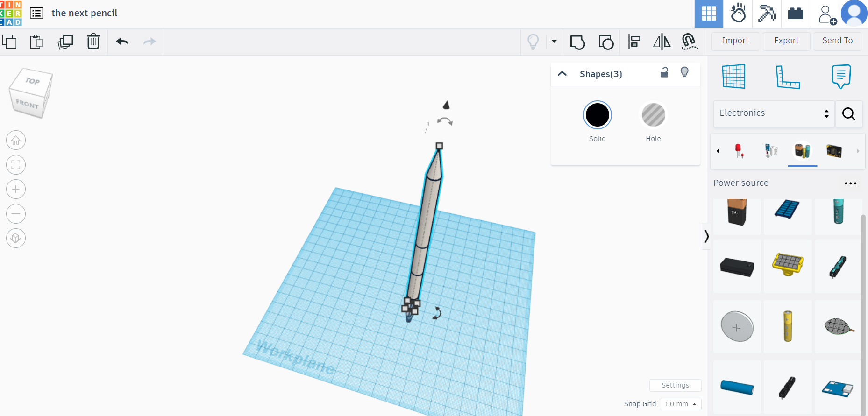
Task: Select the yellow solar panel shape
Action: point(788,265)
